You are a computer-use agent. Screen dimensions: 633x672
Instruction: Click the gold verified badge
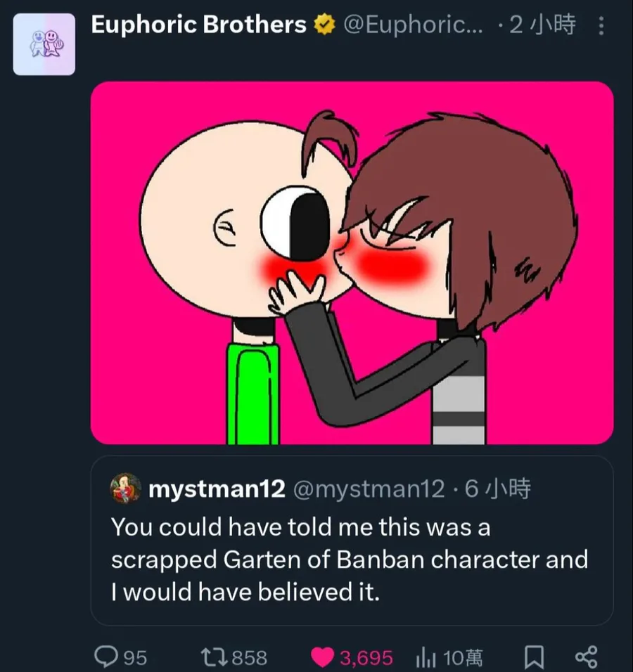pos(324,26)
